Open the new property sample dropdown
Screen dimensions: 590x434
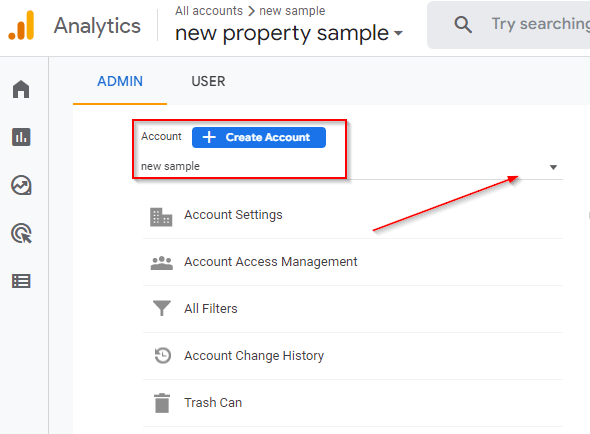[289, 33]
